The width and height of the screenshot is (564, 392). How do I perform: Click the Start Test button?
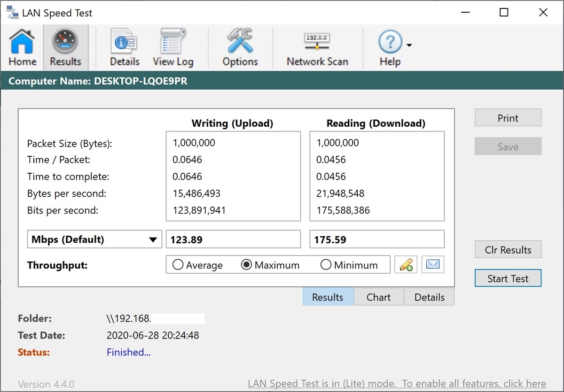pos(508,278)
